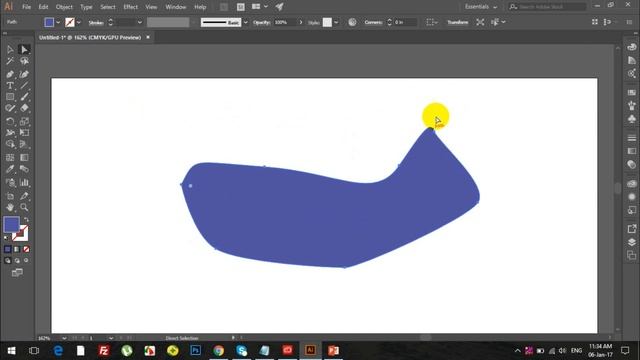
Task: Select the Hand tool
Action: [x=10, y=207]
